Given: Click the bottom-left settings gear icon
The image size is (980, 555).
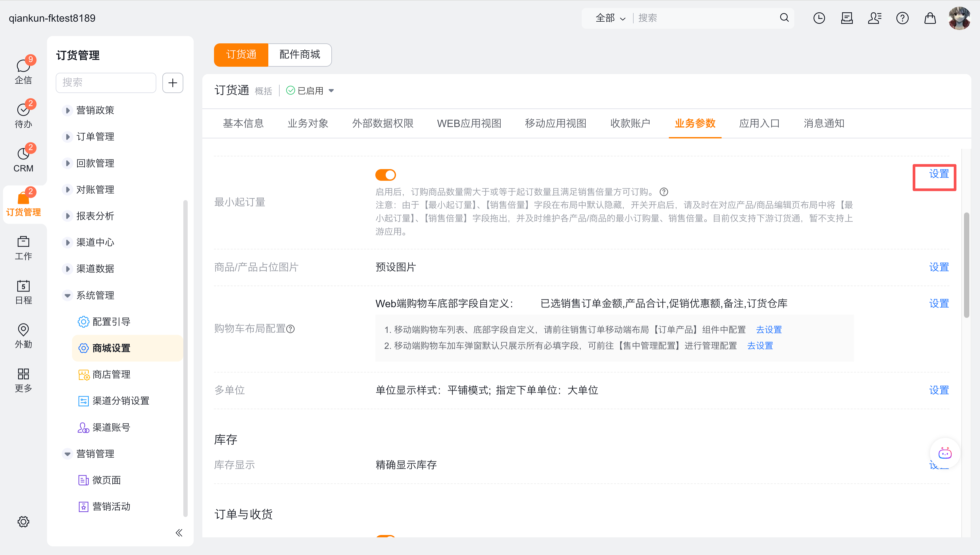Looking at the screenshot, I should tap(23, 521).
